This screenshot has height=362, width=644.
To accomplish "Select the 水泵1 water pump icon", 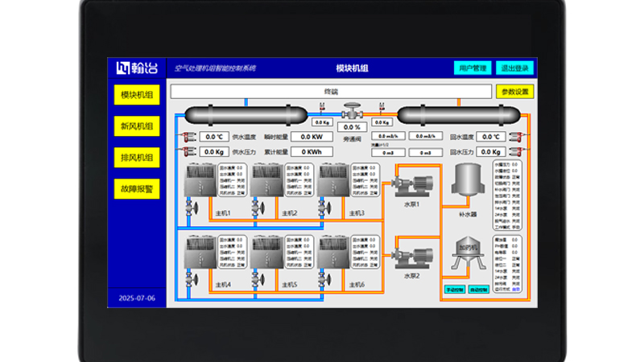I will 411,183.
